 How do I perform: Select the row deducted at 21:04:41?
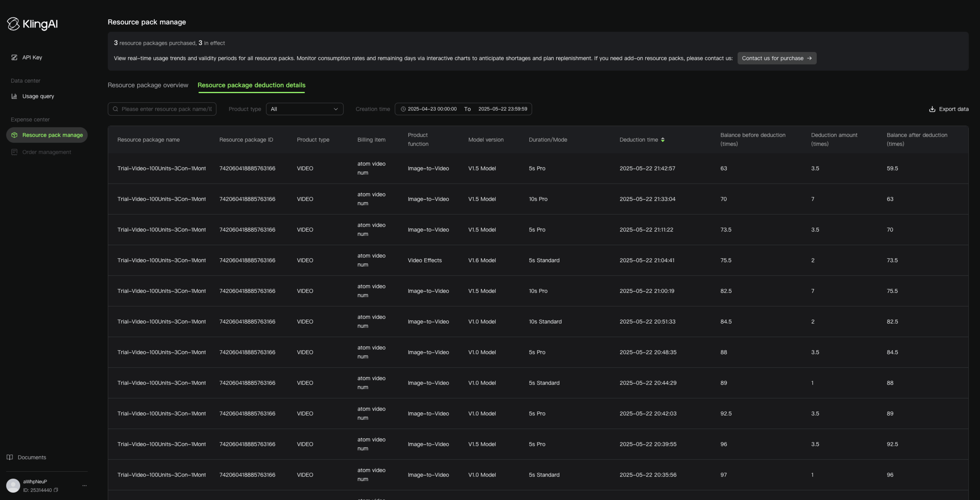[538, 260]
